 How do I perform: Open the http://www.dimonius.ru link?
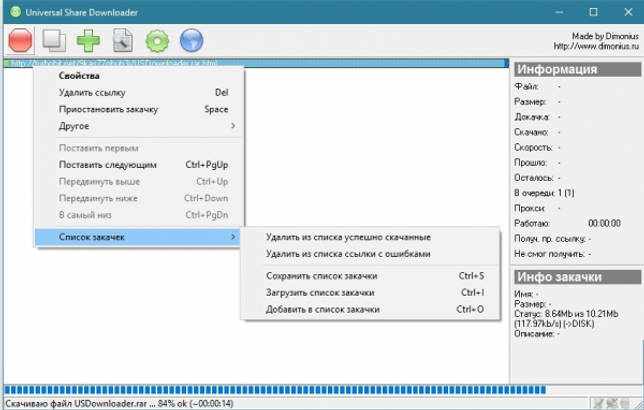596,46
